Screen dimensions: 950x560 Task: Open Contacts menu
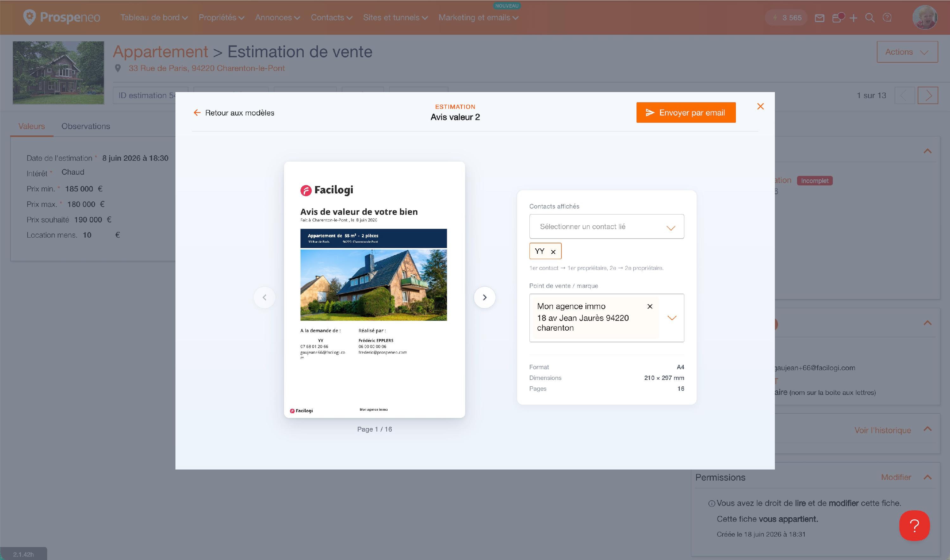tap(332, 17)
